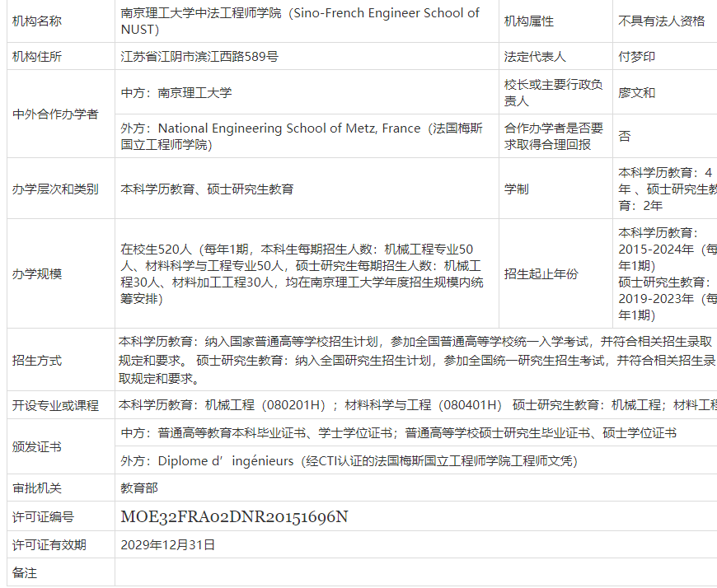Select the name 付梦印
The height and width of the screenshot is (588, 717).
(x=636, y=57)
